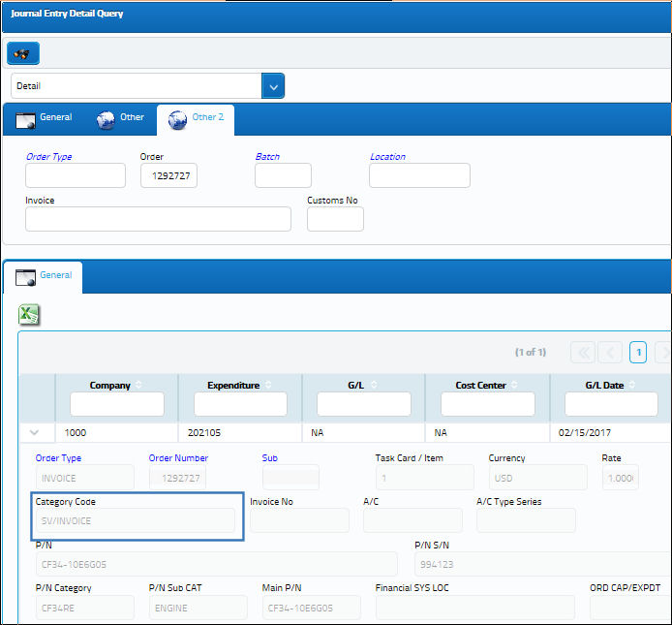Sort by Cost Center column
The image size is (672, 625).
pos(514,385)
